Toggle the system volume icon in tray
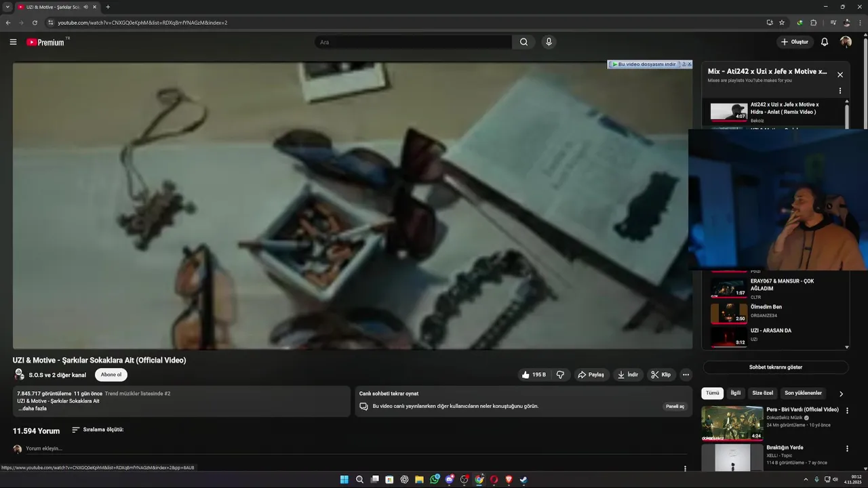Image resolution: width=868 pixels, height=488 pixels. pyautogui.click(x=835, y=480)
